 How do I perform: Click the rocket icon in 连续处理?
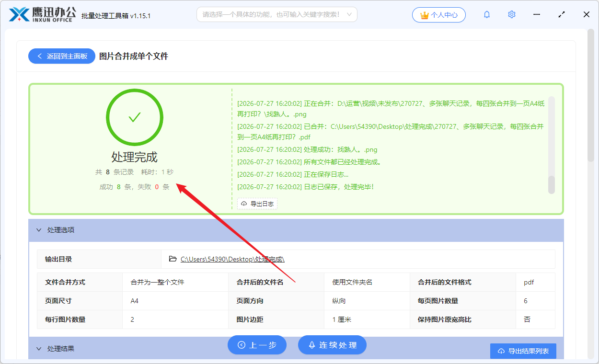312,345
